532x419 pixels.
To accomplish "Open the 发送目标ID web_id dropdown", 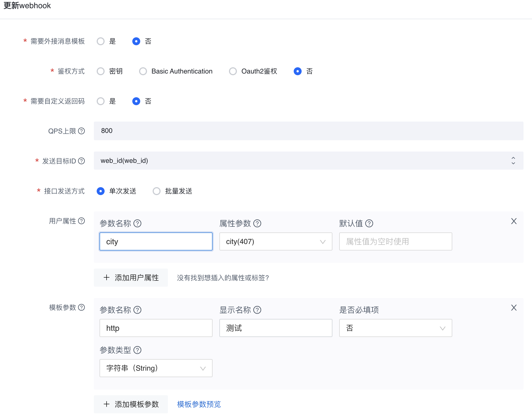I will point(308,161).
